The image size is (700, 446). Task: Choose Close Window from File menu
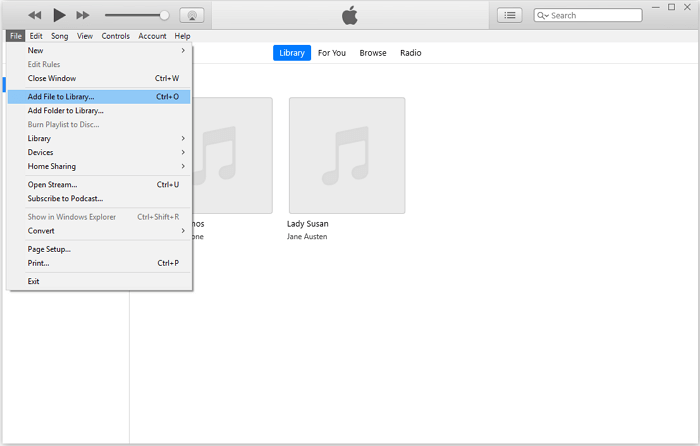click(99, 78)
